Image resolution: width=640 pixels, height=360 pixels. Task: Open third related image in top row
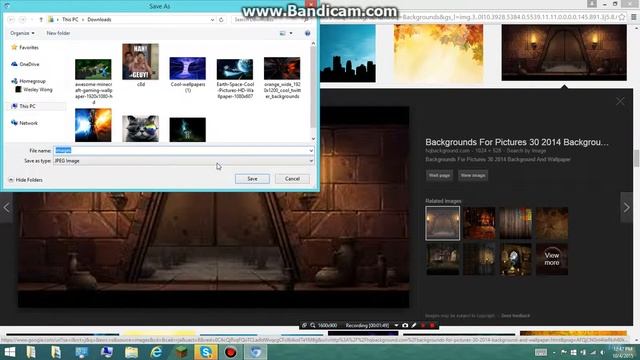point(516,223)
